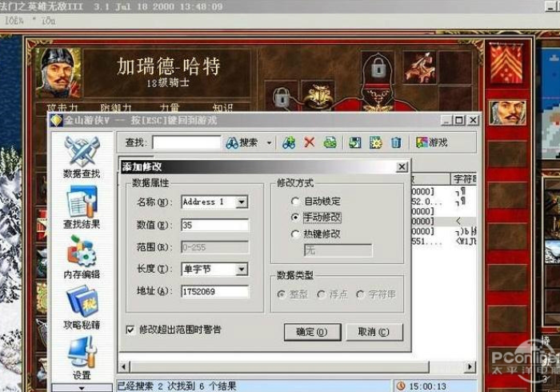Open the 长度 单字节 length dropdown
Image resolution: width=560 pixels, height=392 pixels.
point(242,269)
